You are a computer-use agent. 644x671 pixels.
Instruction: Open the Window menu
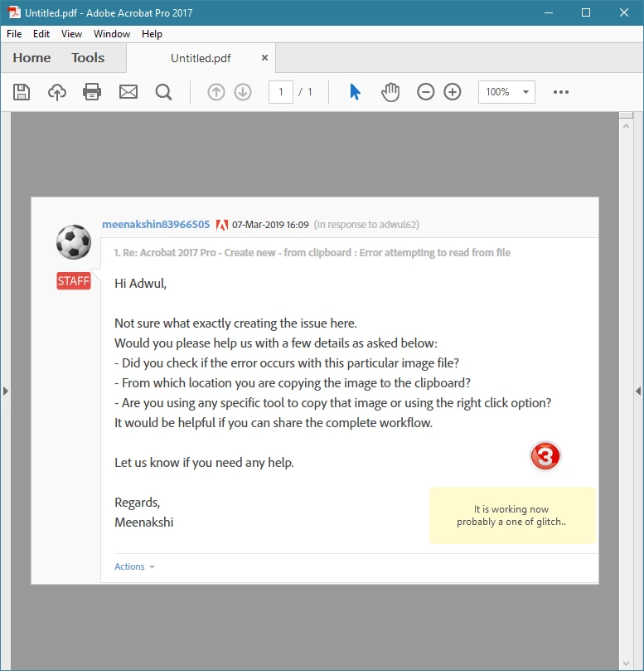point(112,34)
